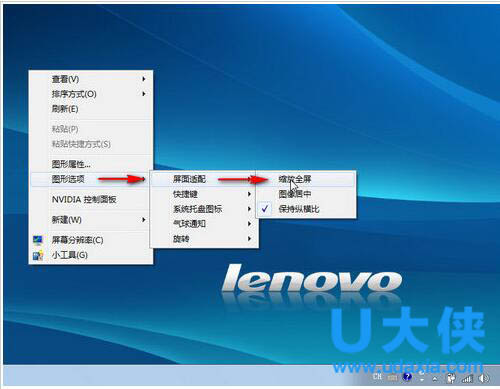This screenshot has width=500, height=389.
Task: Toggle the checked 保持纵横比 option
Action: [x=306, y=209]
